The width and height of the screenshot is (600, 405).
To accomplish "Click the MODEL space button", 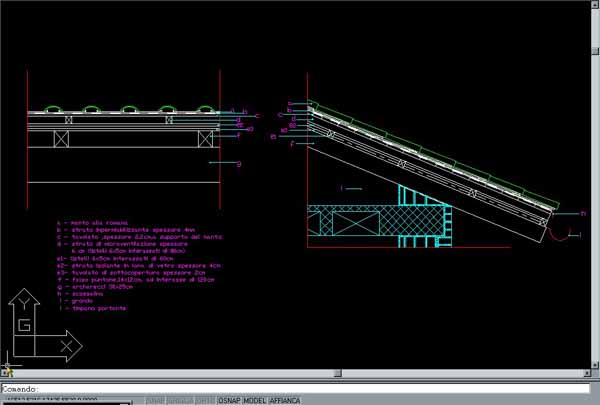I will pos(254,400).
